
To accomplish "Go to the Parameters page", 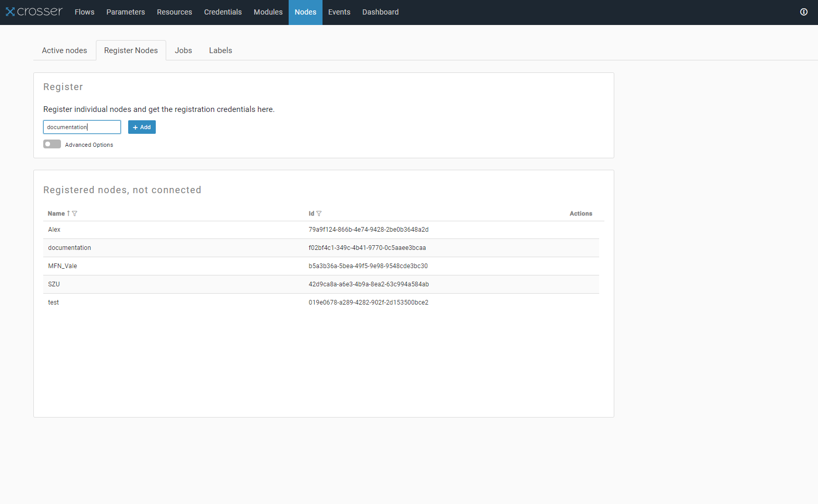I will [x=126, y=12].
